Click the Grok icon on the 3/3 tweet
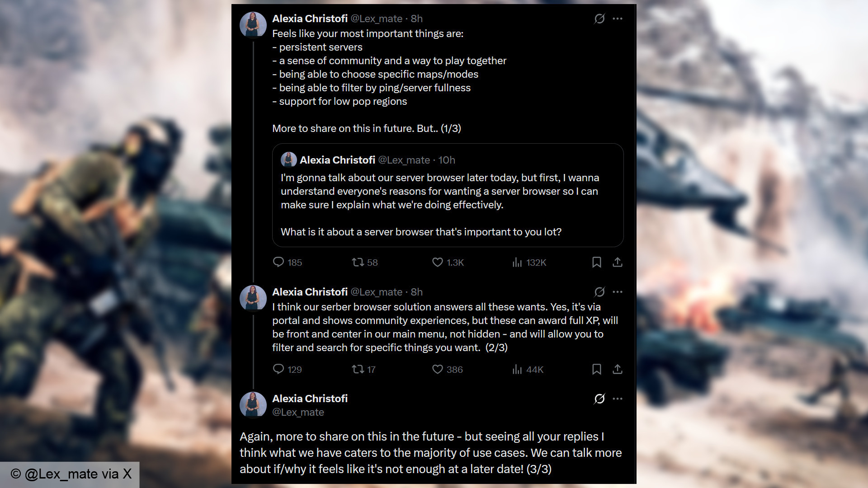The image size is (868, 488). [x=599, y=399]
